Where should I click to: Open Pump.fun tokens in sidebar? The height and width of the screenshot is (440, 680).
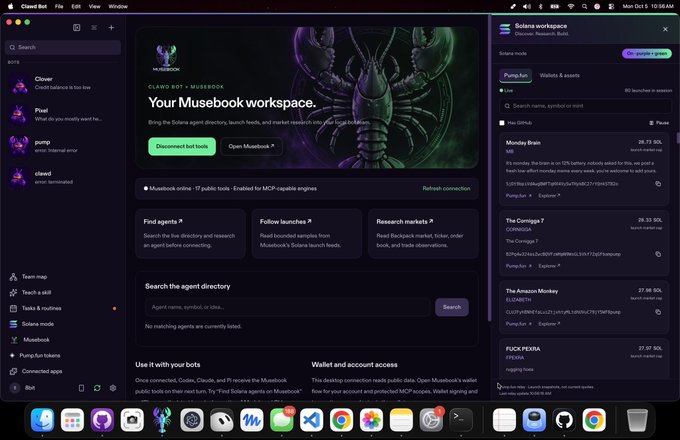(63, 355)
